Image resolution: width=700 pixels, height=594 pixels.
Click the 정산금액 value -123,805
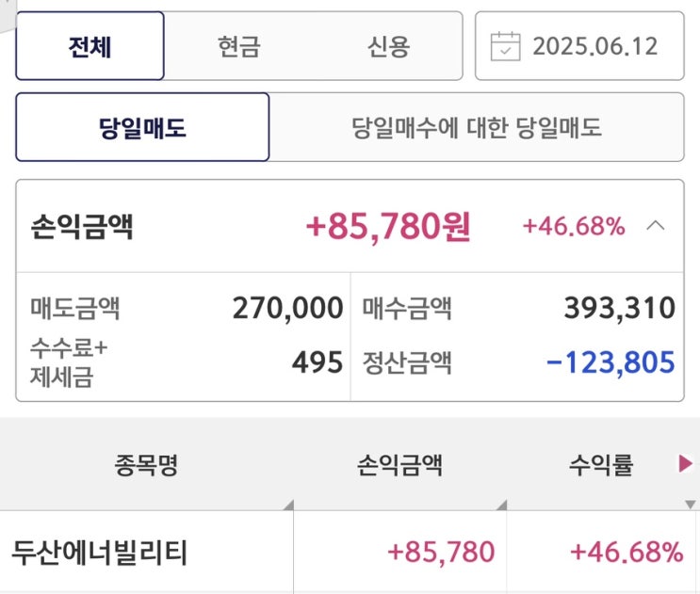(x=610, y=361)
